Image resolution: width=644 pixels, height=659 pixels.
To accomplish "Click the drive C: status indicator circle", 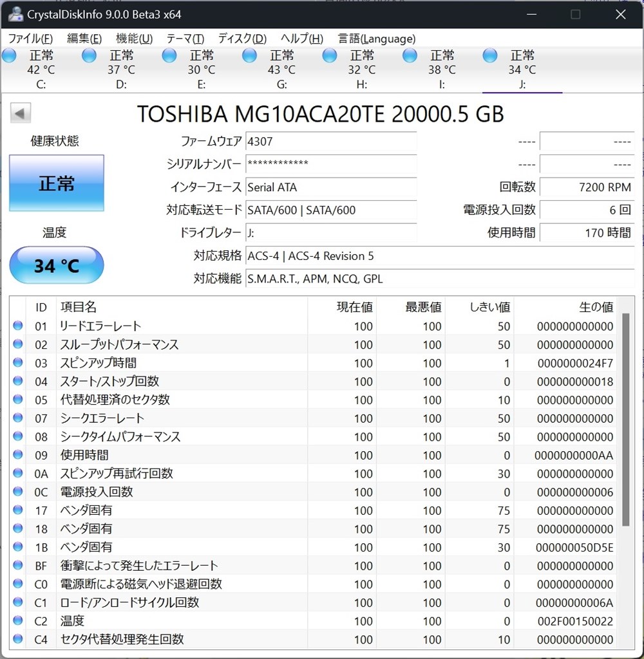I will tap(9, 56).
